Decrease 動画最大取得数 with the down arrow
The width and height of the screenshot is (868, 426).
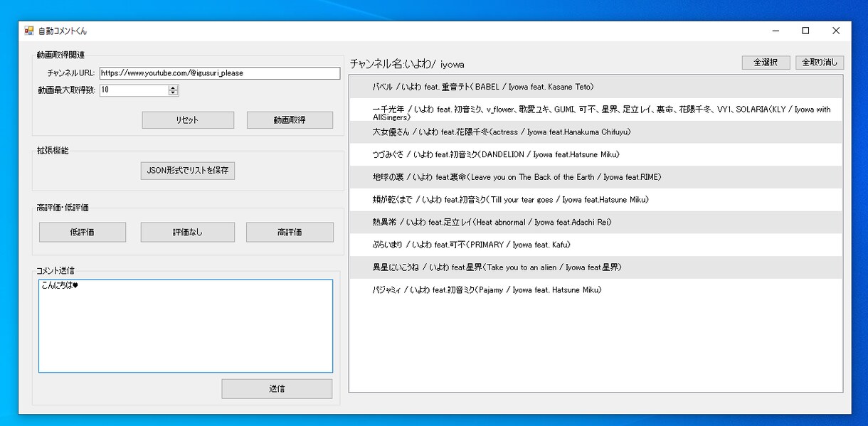point(173,93)
